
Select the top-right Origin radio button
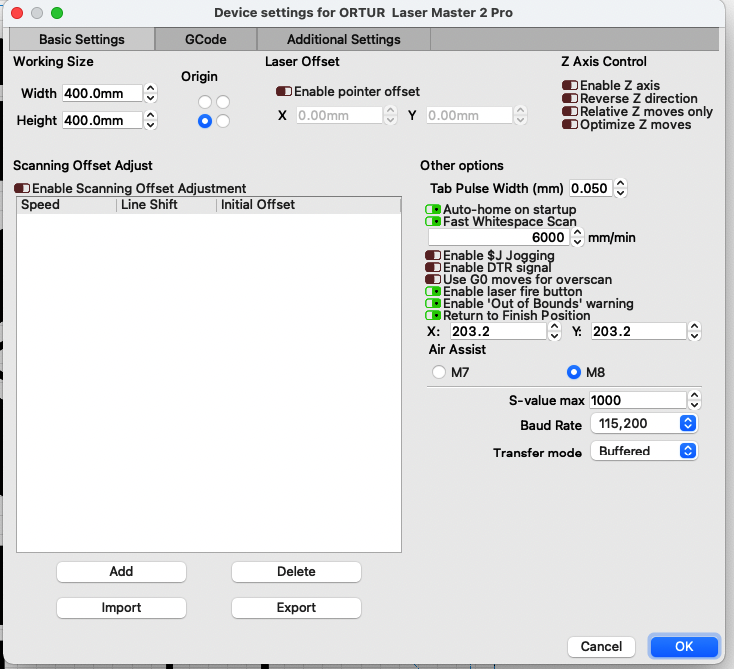pos(223,102)
